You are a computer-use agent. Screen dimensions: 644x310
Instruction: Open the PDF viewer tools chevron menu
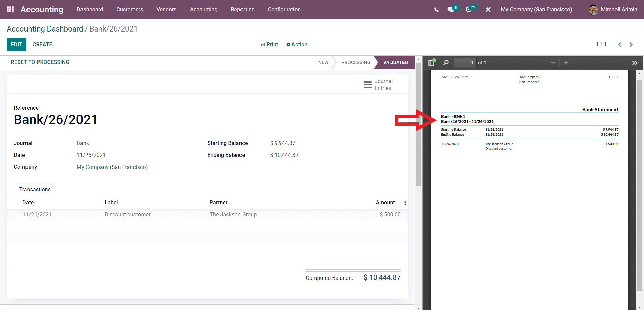[634, 63]
